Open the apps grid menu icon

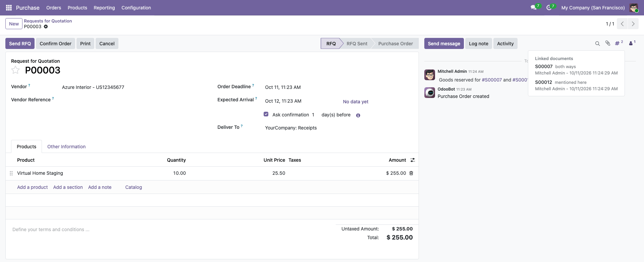[x=9, y=8]
